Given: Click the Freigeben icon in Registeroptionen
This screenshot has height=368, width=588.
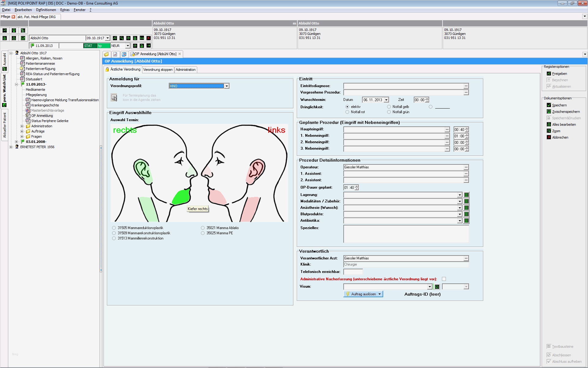Looking at the screenshot, I should [x=549, y=74].
